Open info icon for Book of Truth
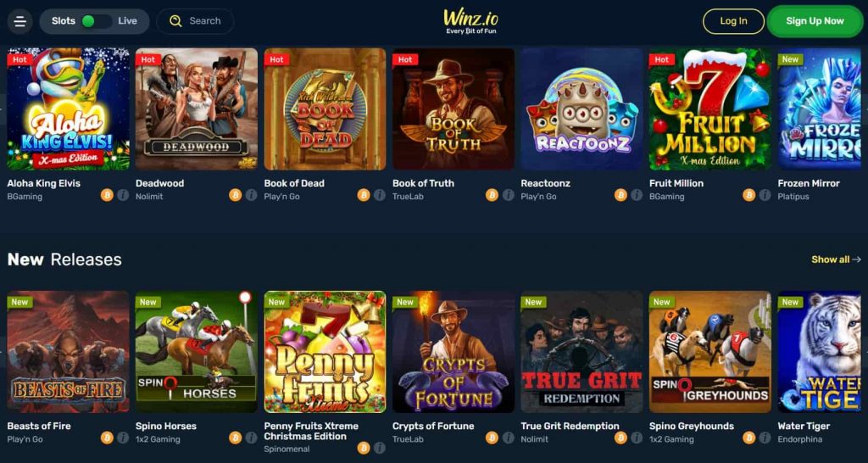 (x=509, y=195)
